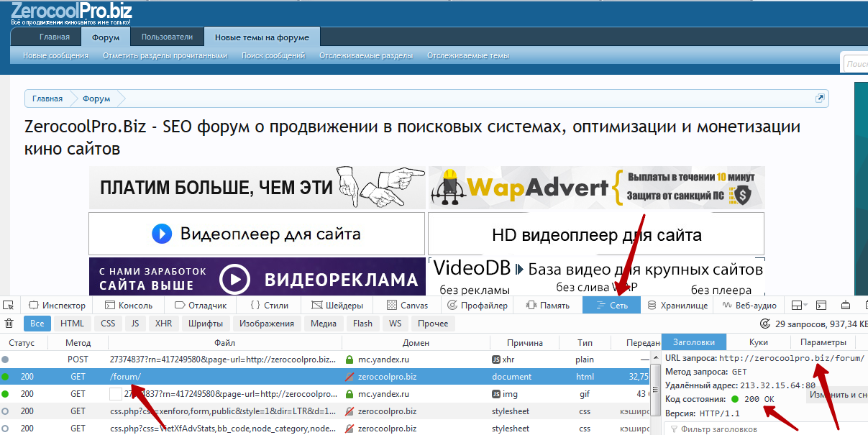868x435 pixels.
Task: Select css.php xenforo,form,public request row
Action: click(x=325, y=411)
